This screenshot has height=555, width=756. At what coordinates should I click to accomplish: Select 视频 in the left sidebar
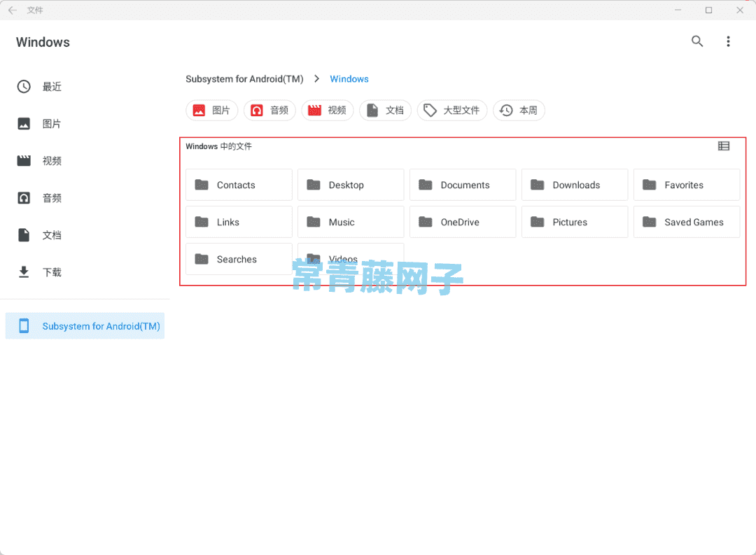(x=85, y=161)
